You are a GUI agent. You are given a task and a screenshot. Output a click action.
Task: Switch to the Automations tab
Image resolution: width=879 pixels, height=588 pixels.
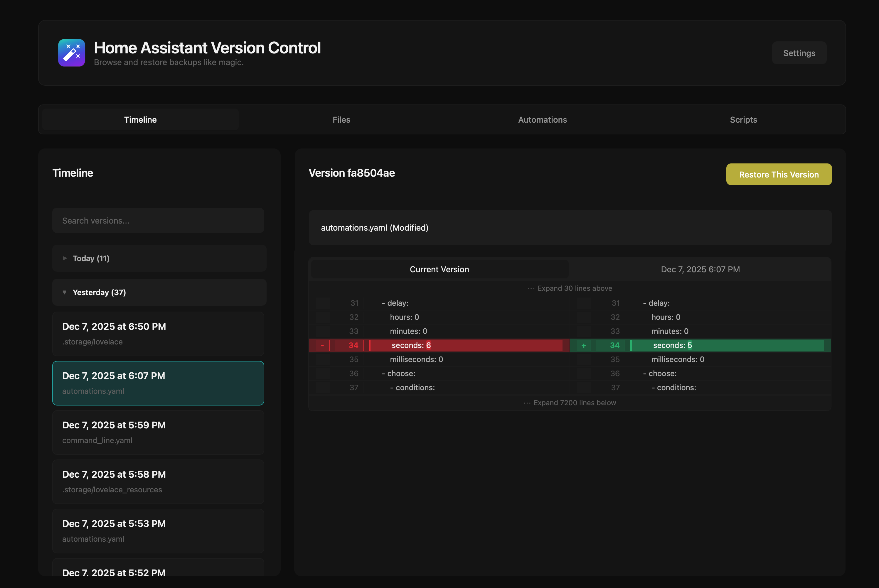(x=542, y=120)
